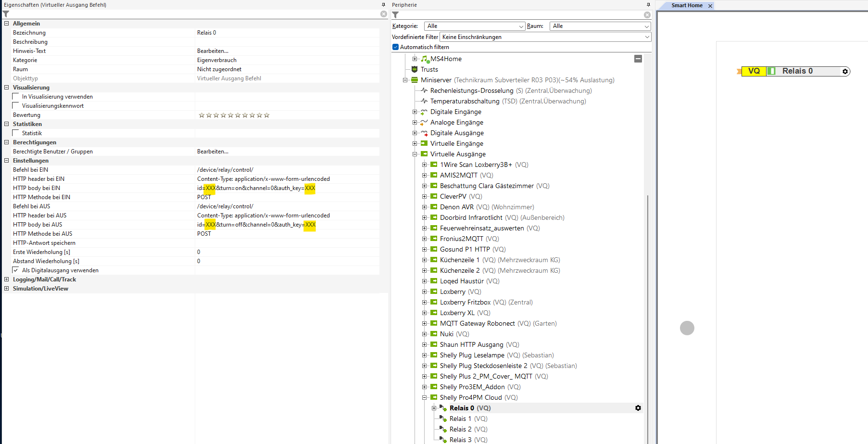Expand the Simulation/LiveView section
Screen dimensions: 868x444
coord(6,289)
